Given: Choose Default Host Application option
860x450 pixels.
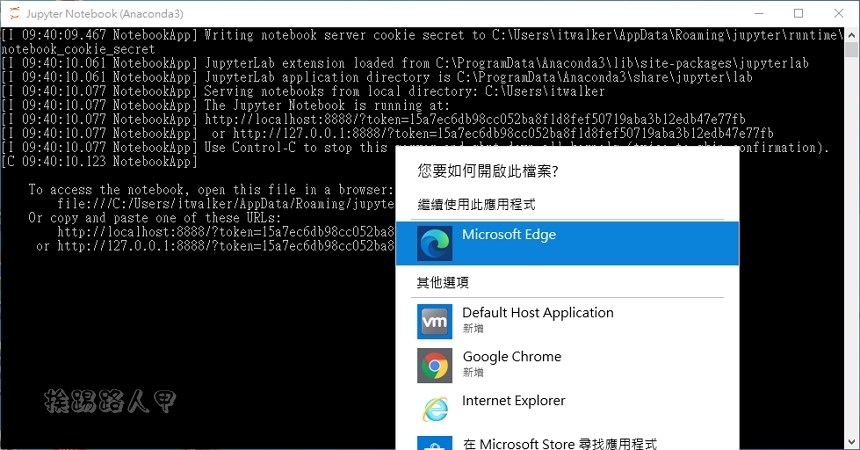Looking at the screenshot, I should point(567,321).
